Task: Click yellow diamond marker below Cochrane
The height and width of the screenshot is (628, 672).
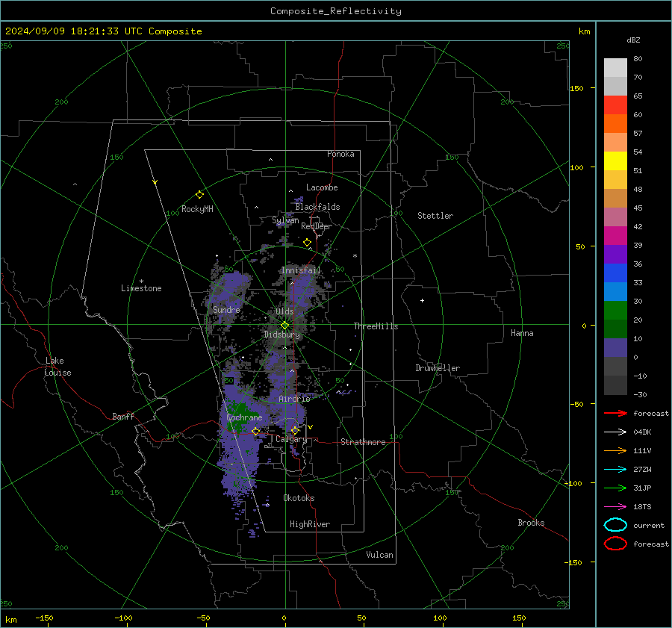Action: 255,431
